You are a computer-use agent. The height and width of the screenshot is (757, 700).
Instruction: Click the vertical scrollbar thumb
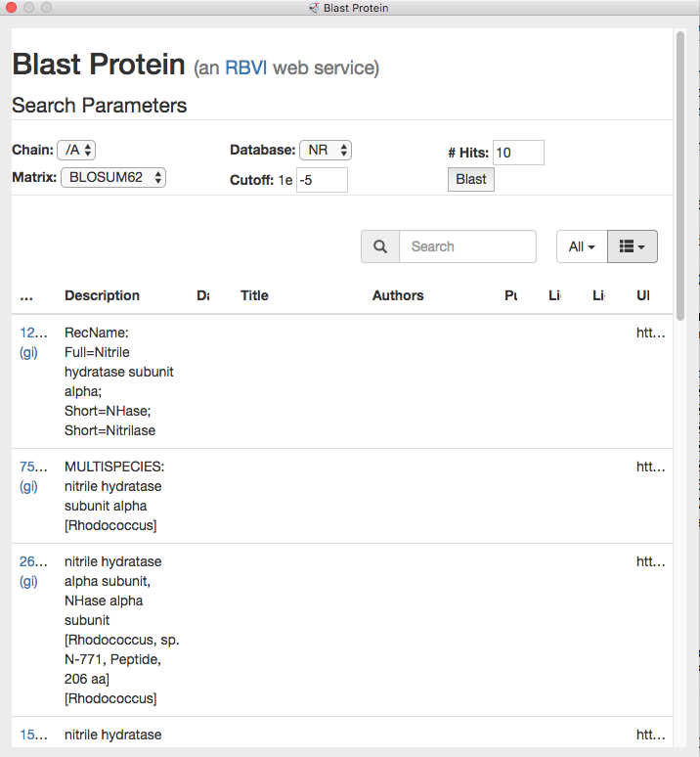point(680,176)
